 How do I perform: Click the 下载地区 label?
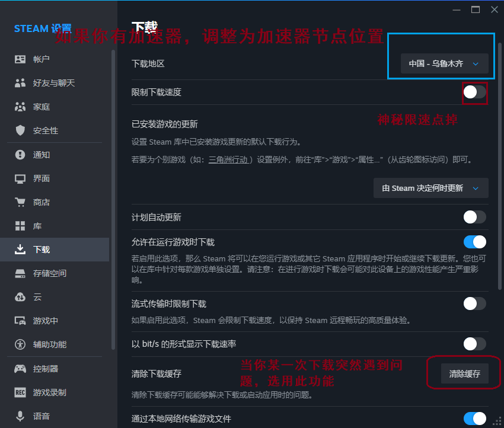pyautogui.click(x=148, y=63)
